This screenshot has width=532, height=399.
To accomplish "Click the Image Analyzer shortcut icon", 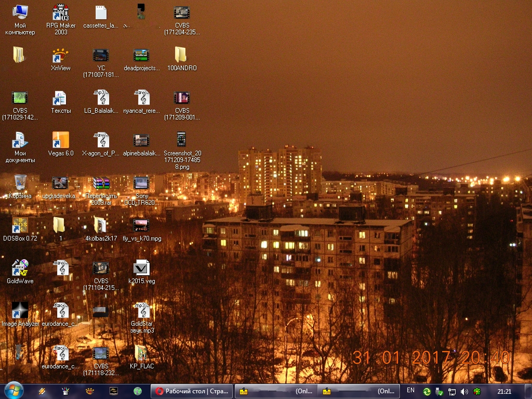I will click(20, 310).
